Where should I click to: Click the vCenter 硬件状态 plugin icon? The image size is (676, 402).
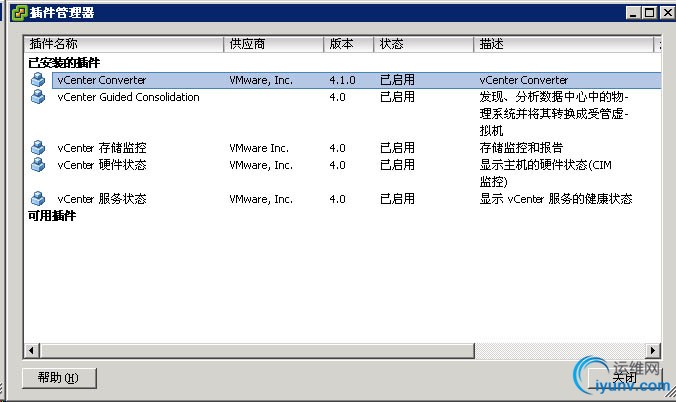point(38,165)
